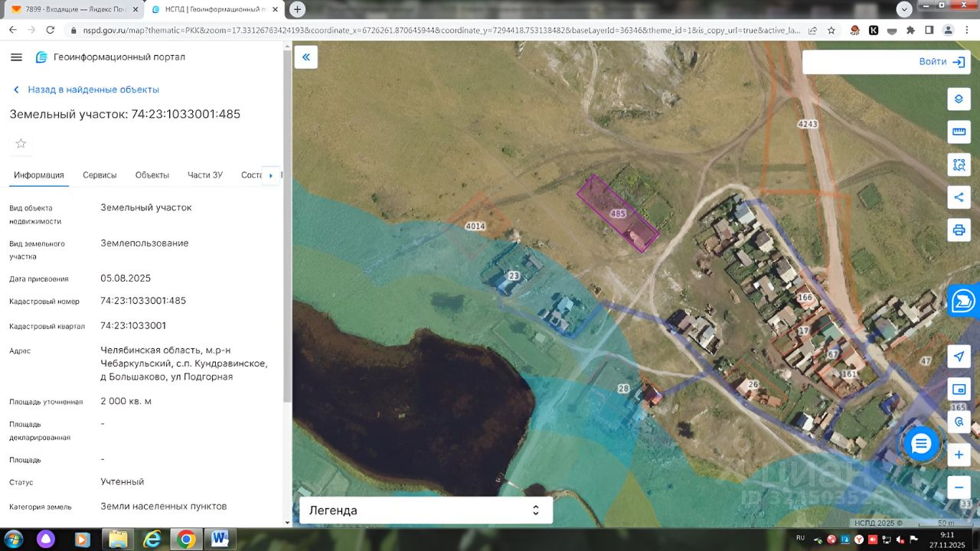The width and height of the screenshot is (980, 551).
Task: Close the НСПД browser tab
Action: coord(276,9)
